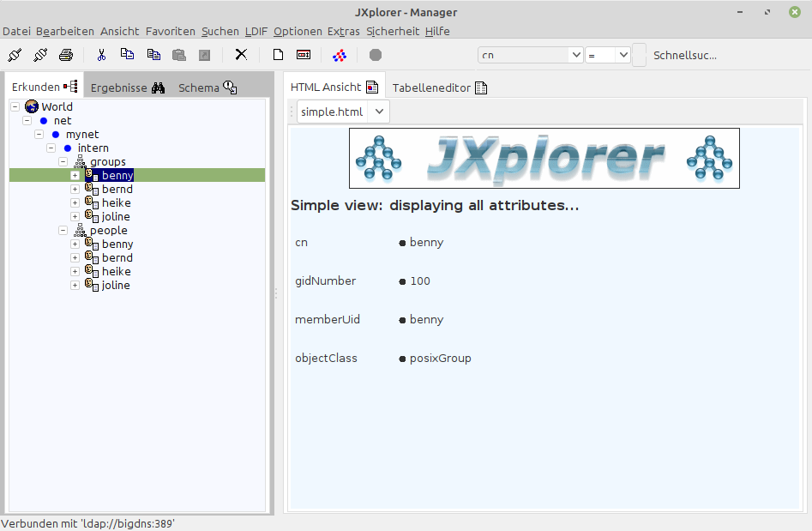The height and width of the screenshot is (531, 812).
Task: Click the Schnellsuche quick search button
Action: pos(684,55)
